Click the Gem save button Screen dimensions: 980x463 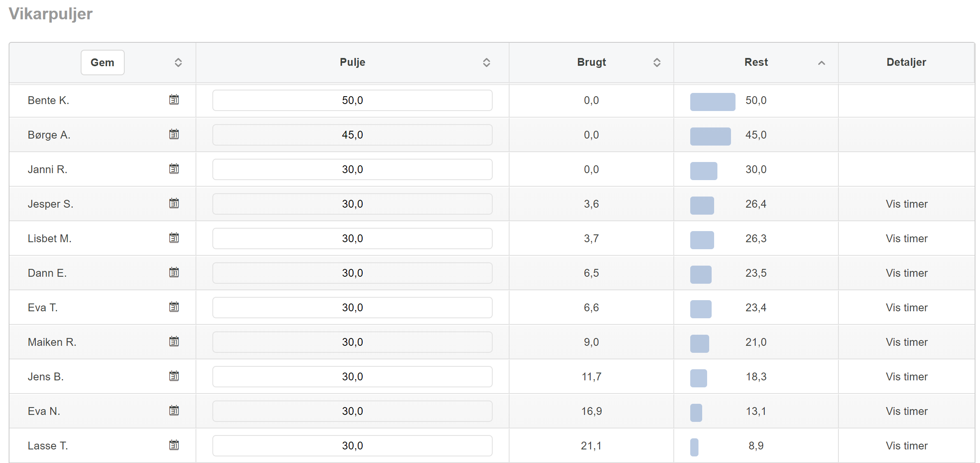click(x=102, y=63)
